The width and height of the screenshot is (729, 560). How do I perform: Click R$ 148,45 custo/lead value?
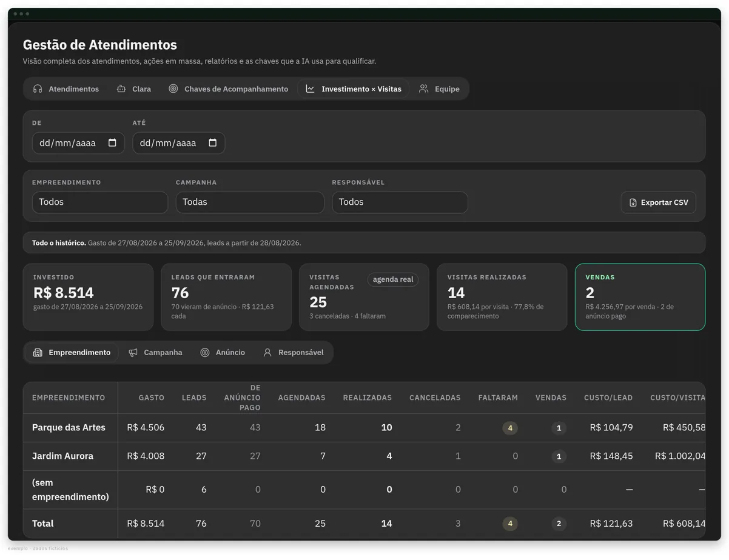coord(611,456)
